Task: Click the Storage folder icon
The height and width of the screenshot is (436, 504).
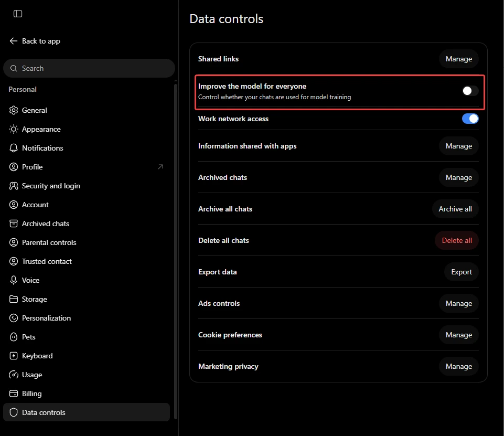Action: (x=14, y=299)
